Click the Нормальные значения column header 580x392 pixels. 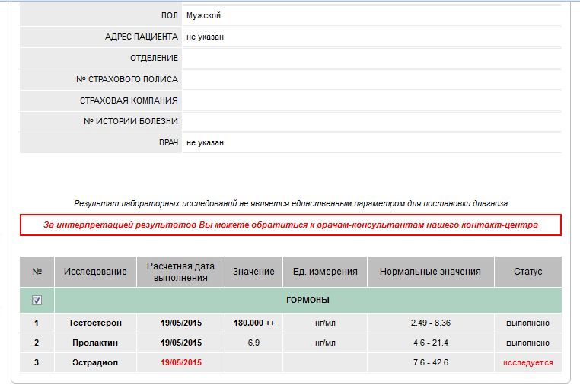click(430, 272)
